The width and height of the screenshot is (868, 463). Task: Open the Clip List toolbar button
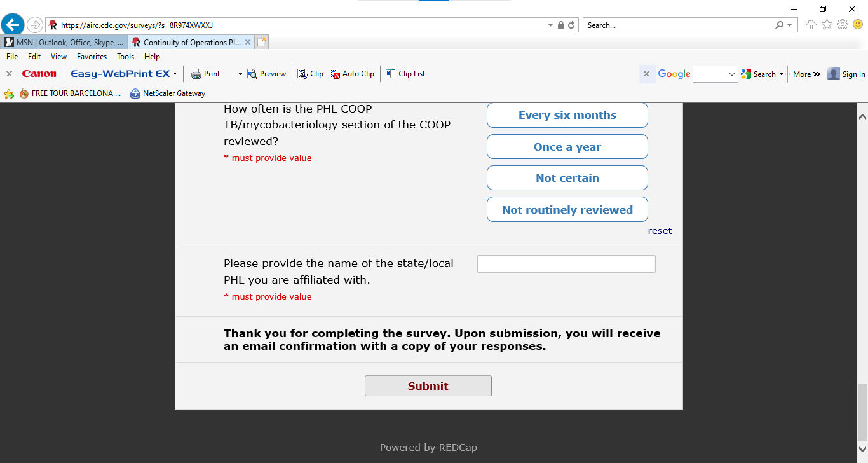point(405,74)
